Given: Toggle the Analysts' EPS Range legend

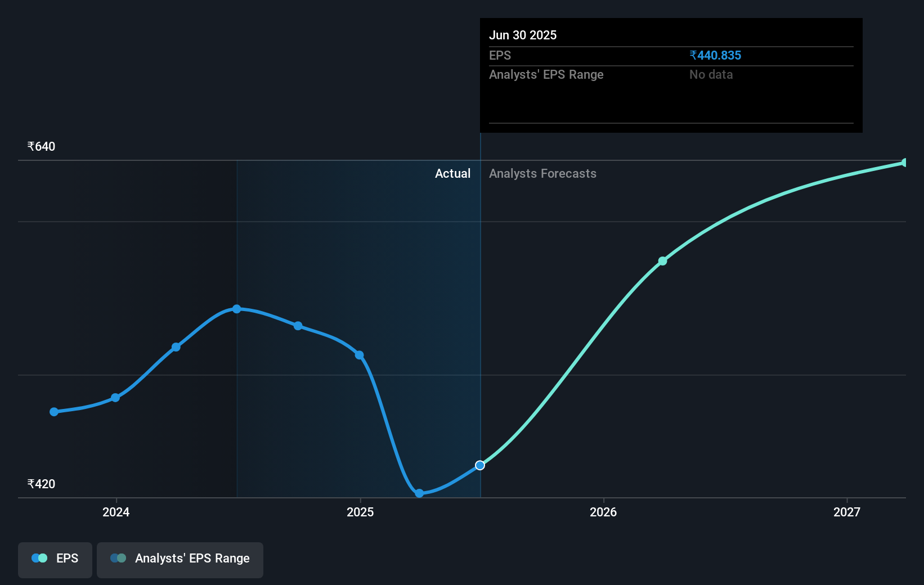Looking at the screenshot, I should (180, 560).
